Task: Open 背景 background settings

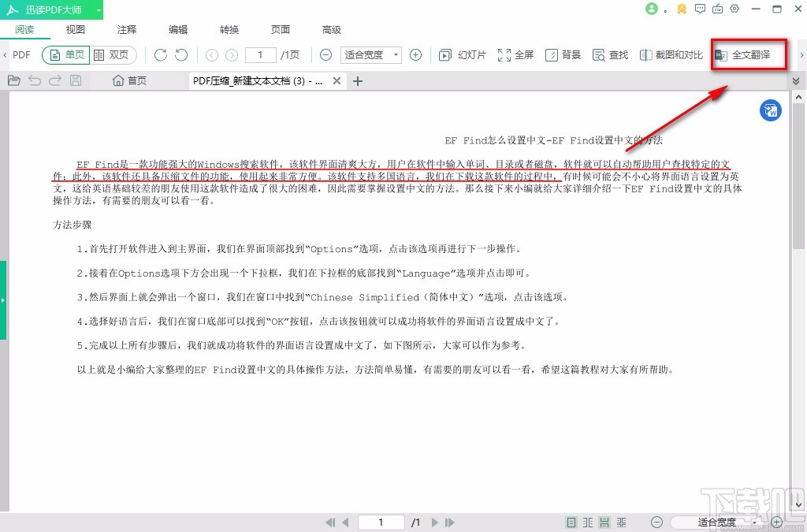Action: coord(563,55)
